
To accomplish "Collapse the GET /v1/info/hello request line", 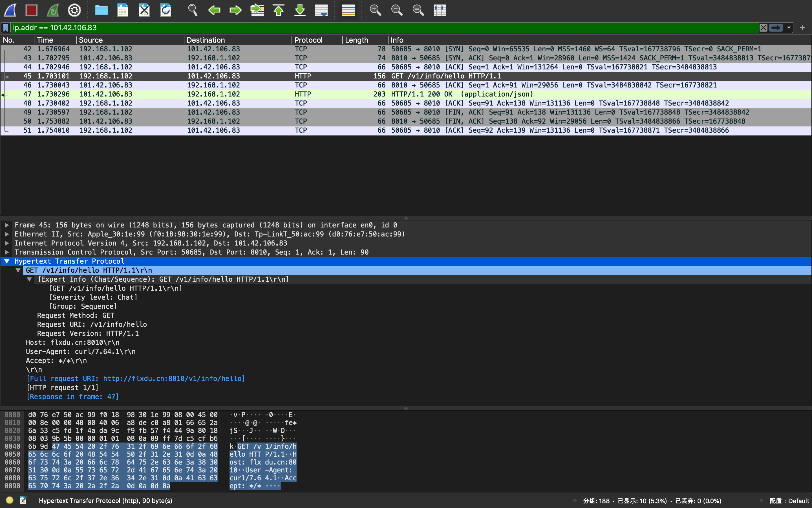I will pyautogui.click(x=18, y=270).
